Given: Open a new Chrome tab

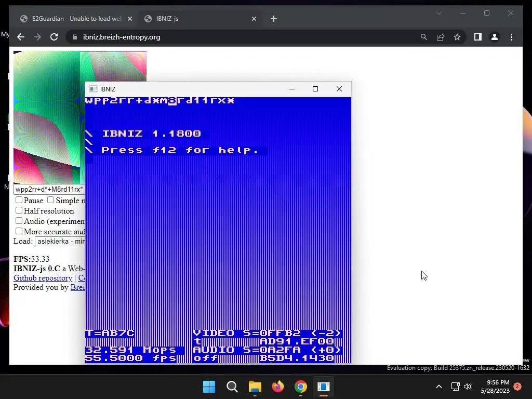Looking at the screenshot, I should 274,19.
